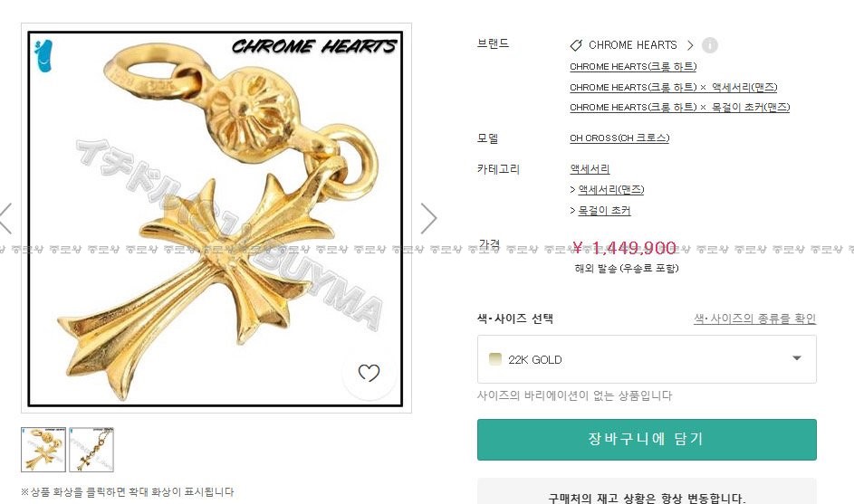Open the 액세서리 category link
854x504 pixels.
[x=590, y=169]
